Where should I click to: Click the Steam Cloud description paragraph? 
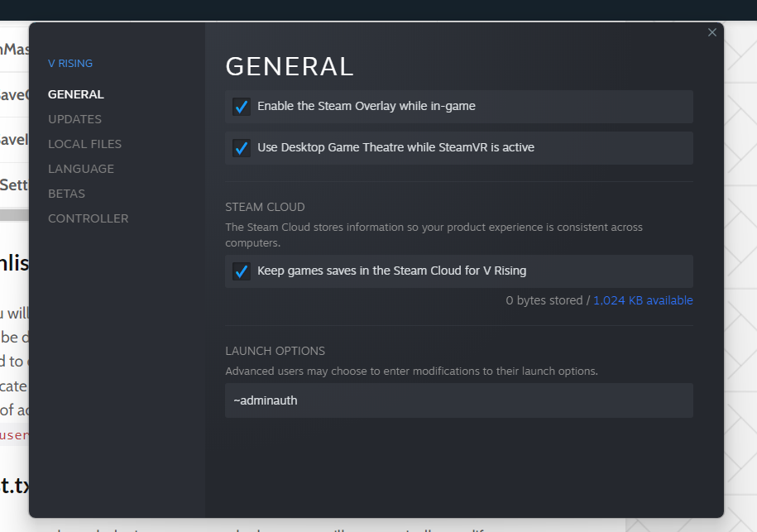click(434, 235)
